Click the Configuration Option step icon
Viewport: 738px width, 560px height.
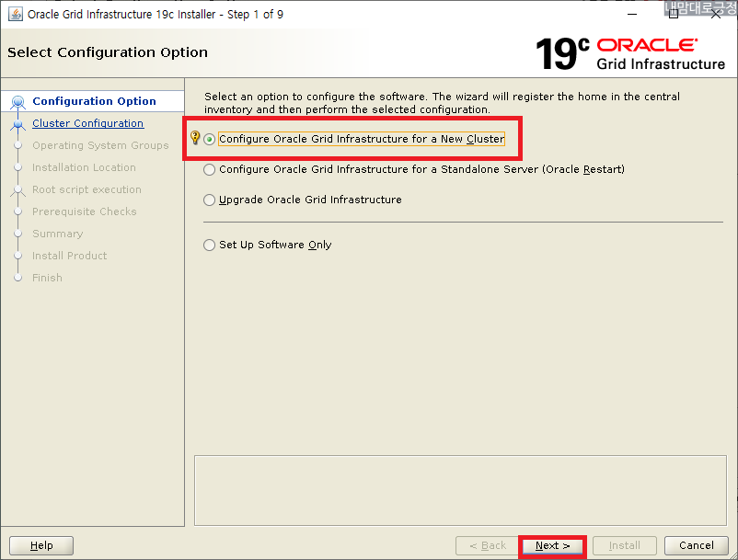[x=17, y=101]
